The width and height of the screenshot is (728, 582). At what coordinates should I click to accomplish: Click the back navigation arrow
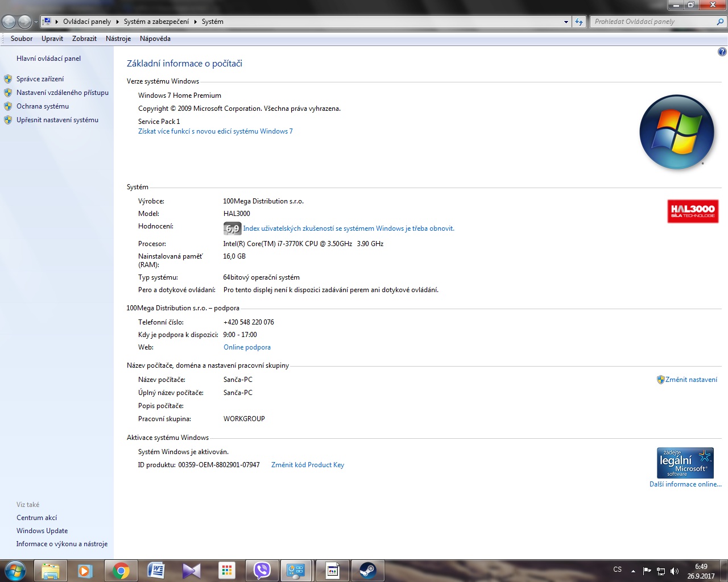(x=9, y=22)
